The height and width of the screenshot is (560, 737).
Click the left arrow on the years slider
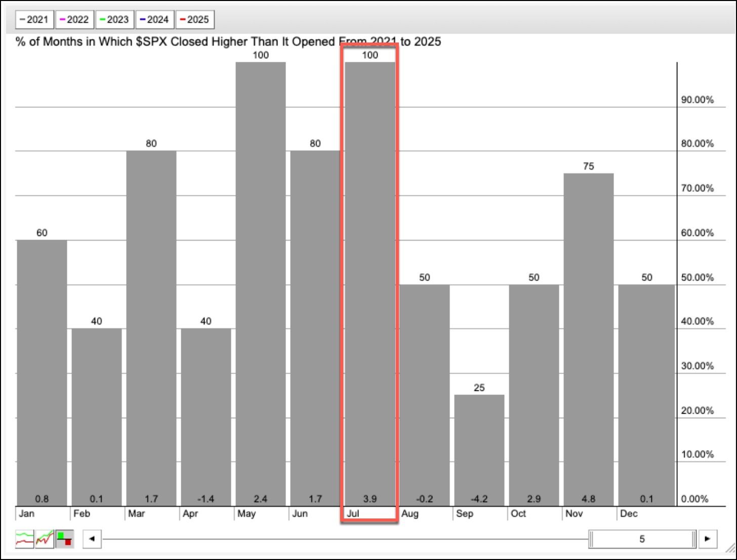coord(92,539)
